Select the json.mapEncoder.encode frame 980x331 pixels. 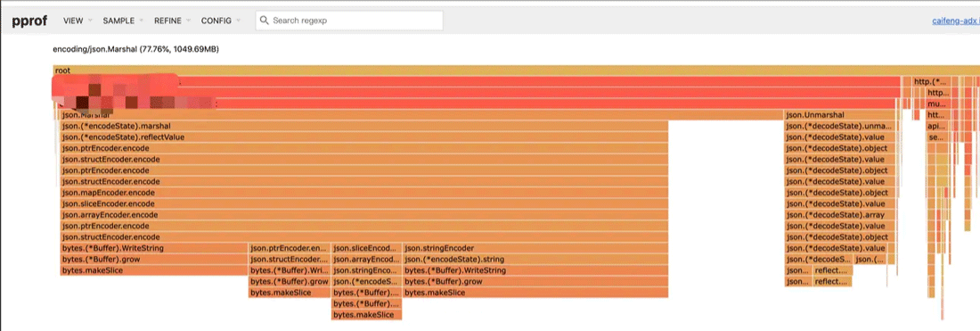click(364, 193)
